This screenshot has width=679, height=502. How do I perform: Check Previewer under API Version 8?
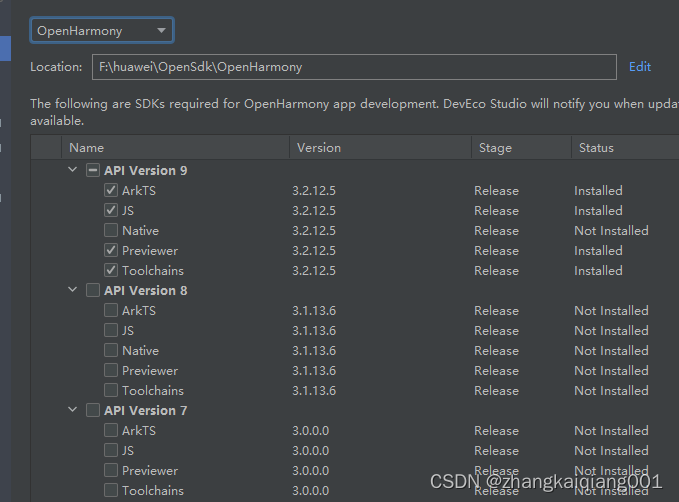click(111, 370)
